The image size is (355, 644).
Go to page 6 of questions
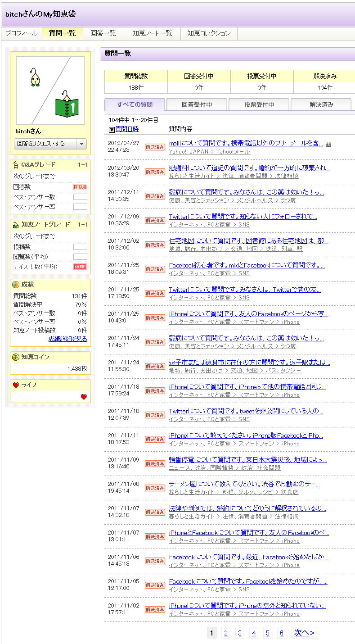[x=282, y=633]
